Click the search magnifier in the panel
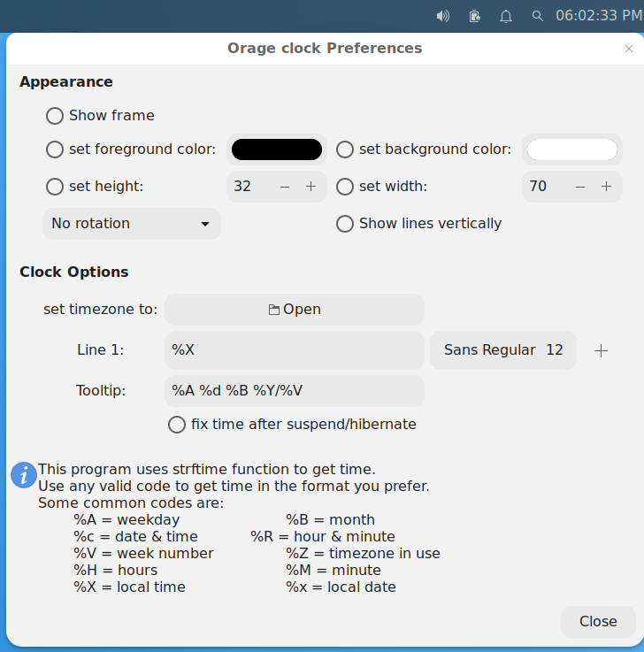This screenshot has height=652, width=644. [538, 16]
